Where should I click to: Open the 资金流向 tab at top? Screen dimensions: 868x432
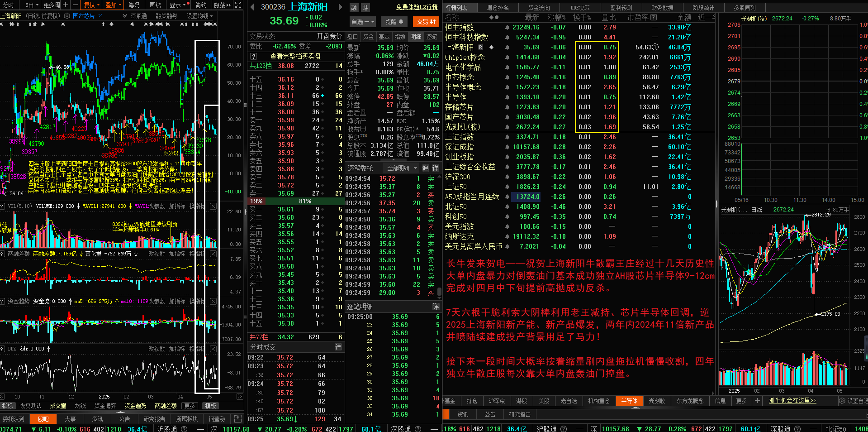pos(539,8)
